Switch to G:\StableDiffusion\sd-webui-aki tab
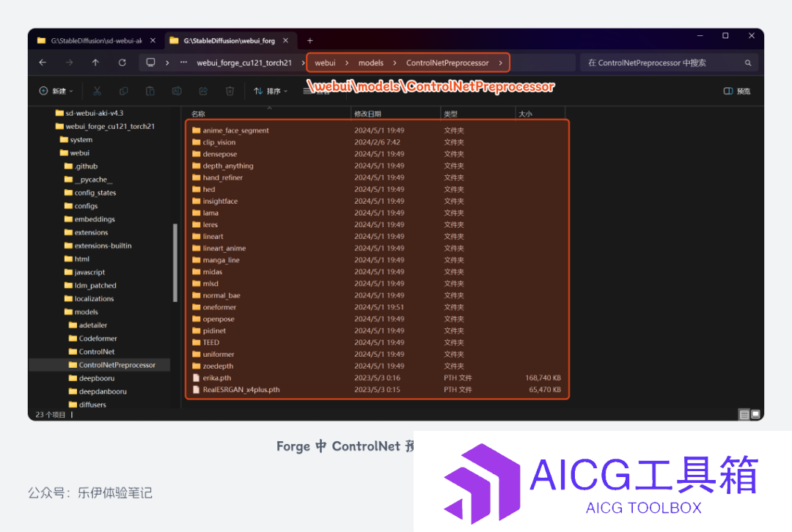The height and width of the screenshot is (532, 792). pyautogui.click(x=97, y=40)
